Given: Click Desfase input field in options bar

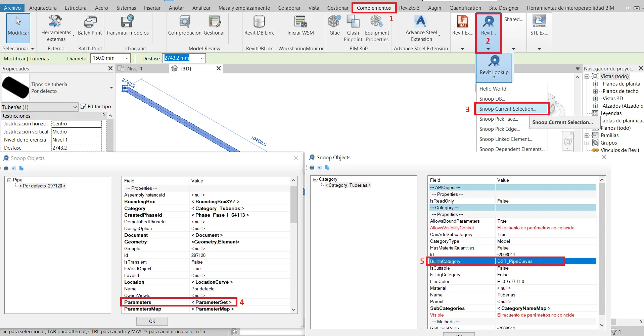Looking at the screenshot, I should point(181,58).
